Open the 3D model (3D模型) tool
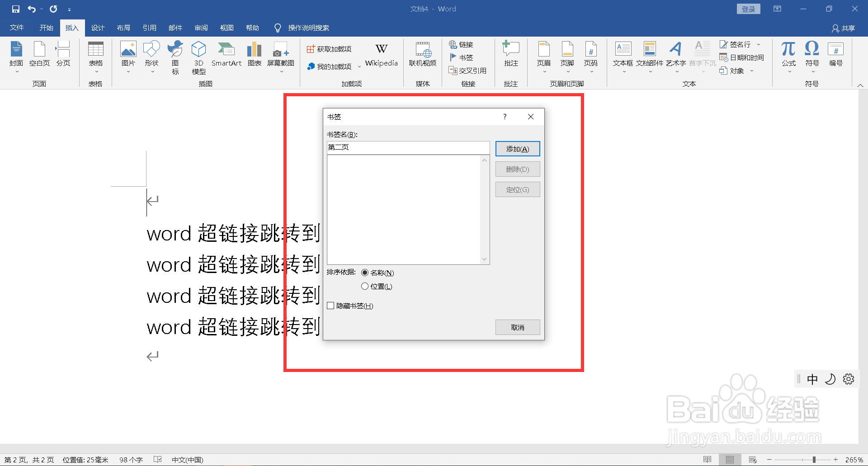The width and height of the screenshot is (868, 466). tap(199, 57)
